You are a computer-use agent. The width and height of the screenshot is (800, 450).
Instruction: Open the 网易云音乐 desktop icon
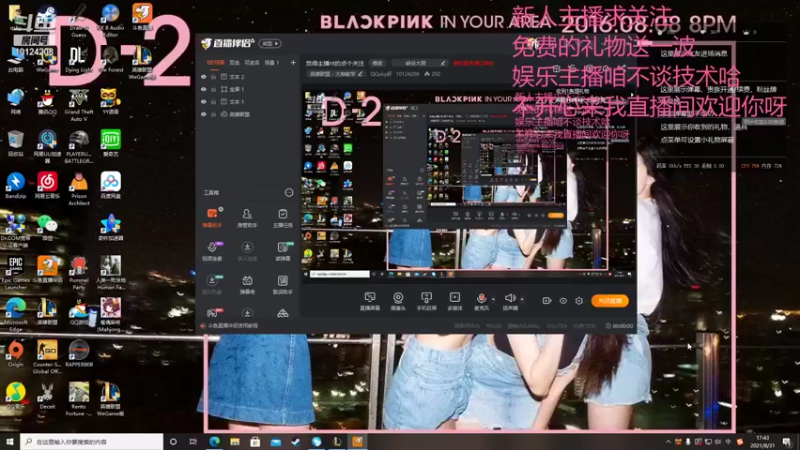(x=47, y=186)
